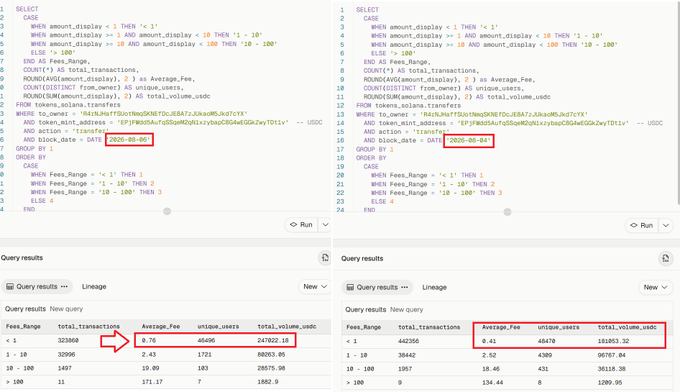Select Average_Fee value 0.41 in right table
This screenshot has width=680, height=392.
pos(489,341)
